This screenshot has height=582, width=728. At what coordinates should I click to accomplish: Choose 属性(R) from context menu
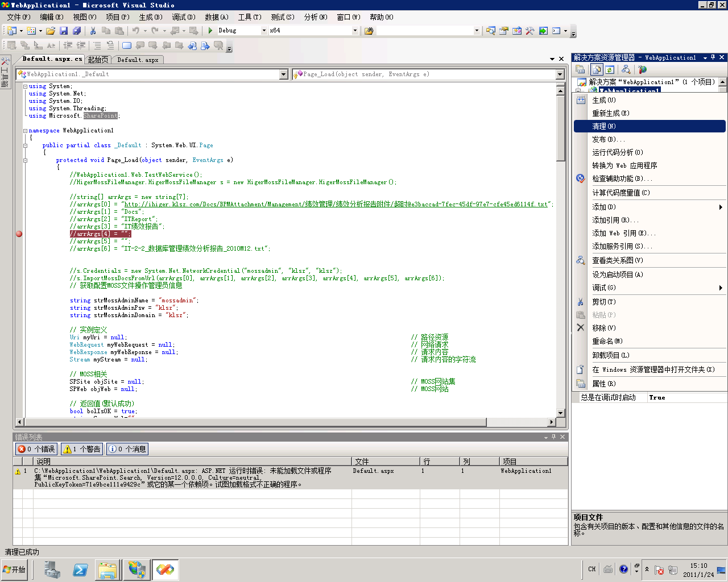650,384
